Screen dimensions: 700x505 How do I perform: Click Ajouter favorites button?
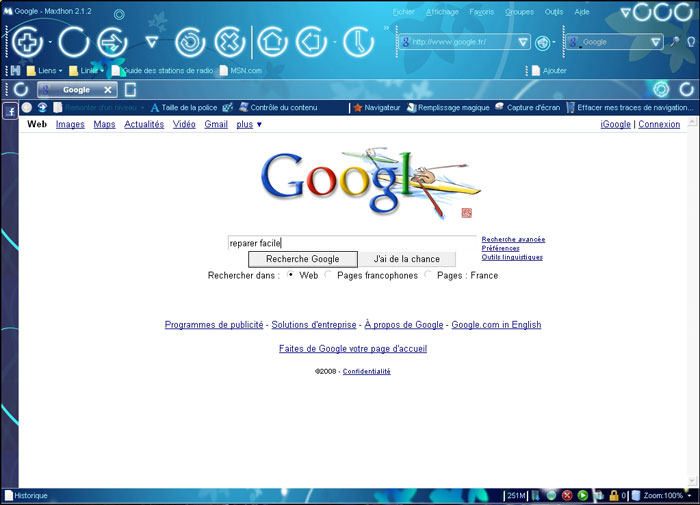(x=549, y=71)
